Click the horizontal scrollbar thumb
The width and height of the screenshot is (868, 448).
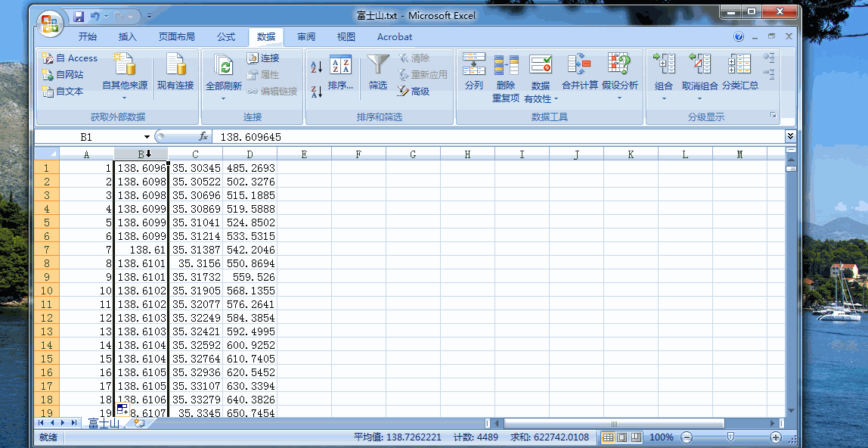[x=614, y=424]
